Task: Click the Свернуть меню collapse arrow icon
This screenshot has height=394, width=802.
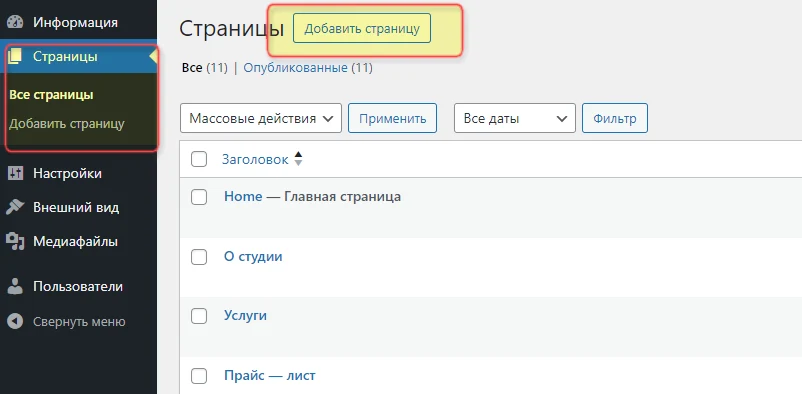Action: 15,322
